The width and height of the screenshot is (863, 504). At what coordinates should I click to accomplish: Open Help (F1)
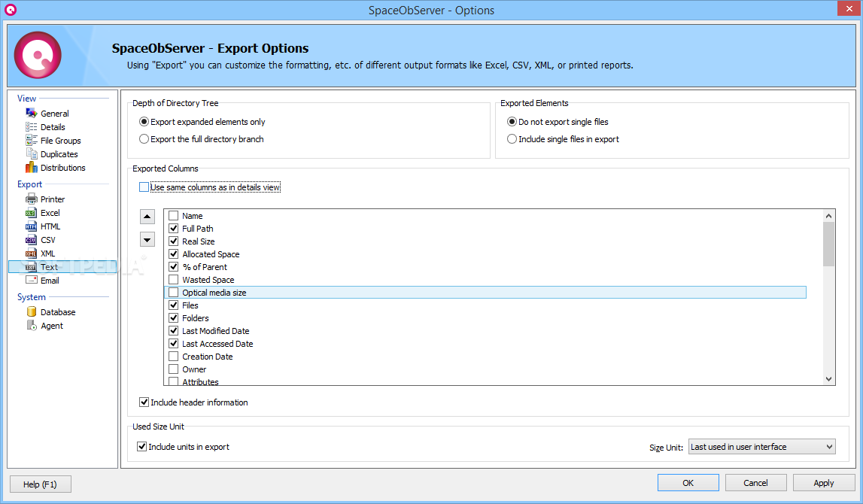[x=40, y=484]
